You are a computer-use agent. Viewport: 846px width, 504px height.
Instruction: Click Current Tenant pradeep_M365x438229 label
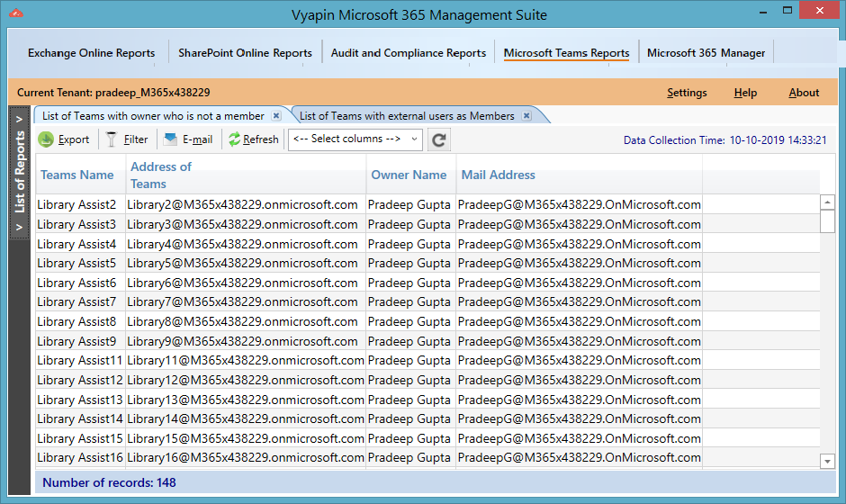pyautogui.click(x=113, y=93)
